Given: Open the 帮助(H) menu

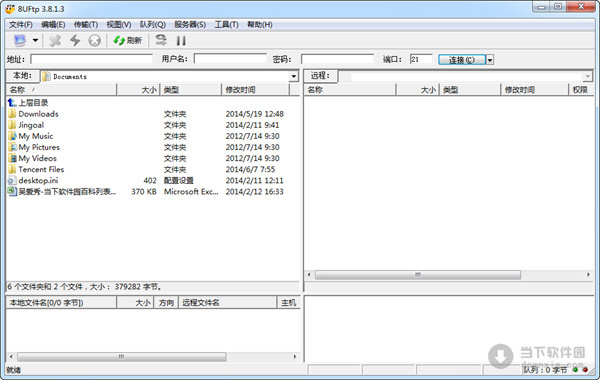Looking at the screenshot, I should (x=259, y=24).
